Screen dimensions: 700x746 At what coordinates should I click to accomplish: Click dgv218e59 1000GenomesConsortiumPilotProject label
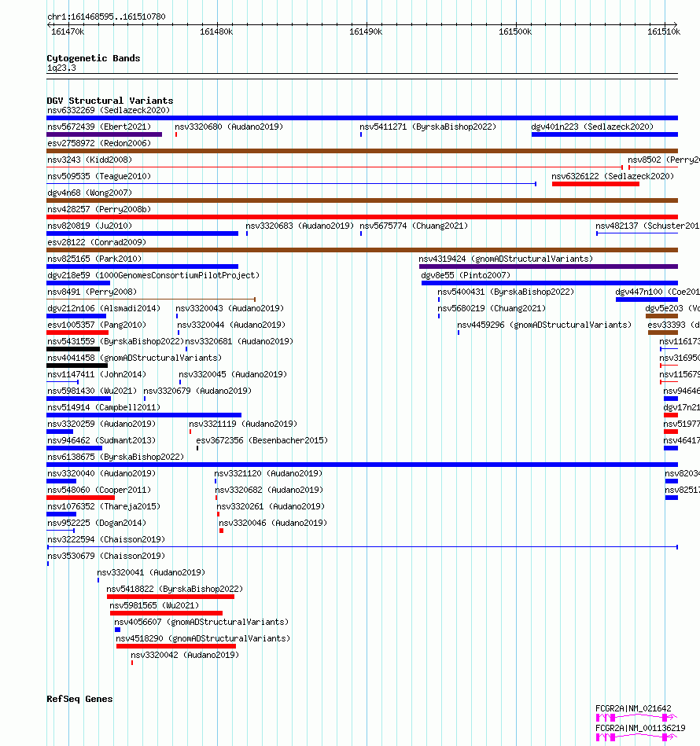click(x=153, y=275)
